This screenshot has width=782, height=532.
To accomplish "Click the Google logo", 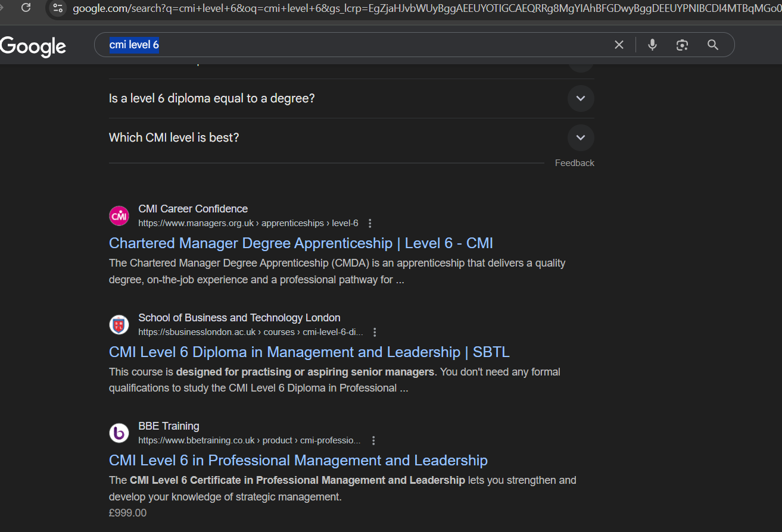I will point(33,46).
